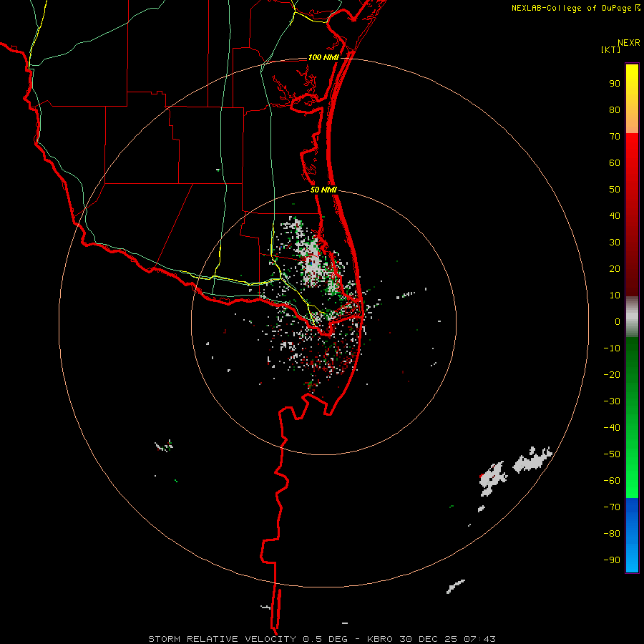Viewport: 644px width, 644px height.
Task: Click the -50 value on the velocity scale
Action: [x=612, y=454]
